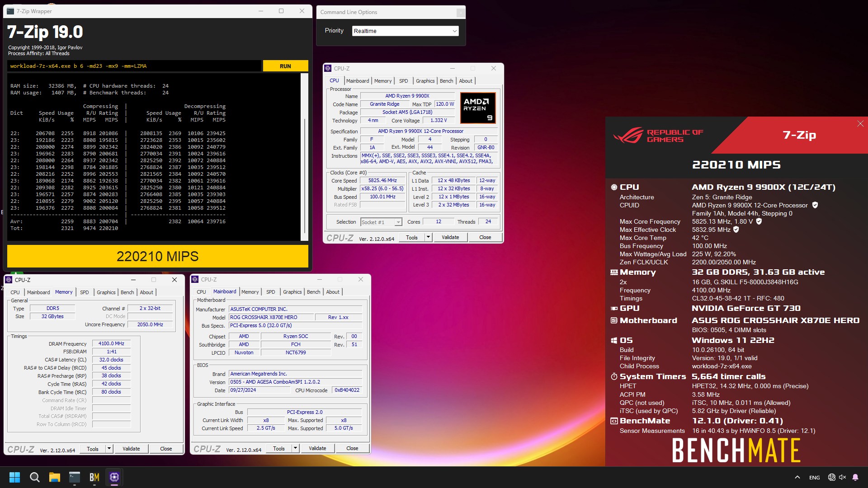The height and width of the screenshot is (488, 868).
Task: Click Validate in Mainboard CPU-Z window
Action: (317, 448)
